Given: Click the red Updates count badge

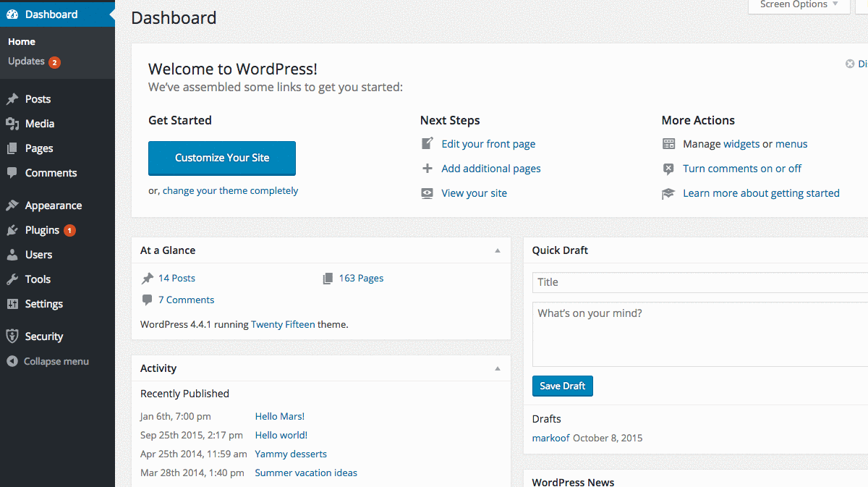Looking at the screenshot, I should tap(54, 62).
